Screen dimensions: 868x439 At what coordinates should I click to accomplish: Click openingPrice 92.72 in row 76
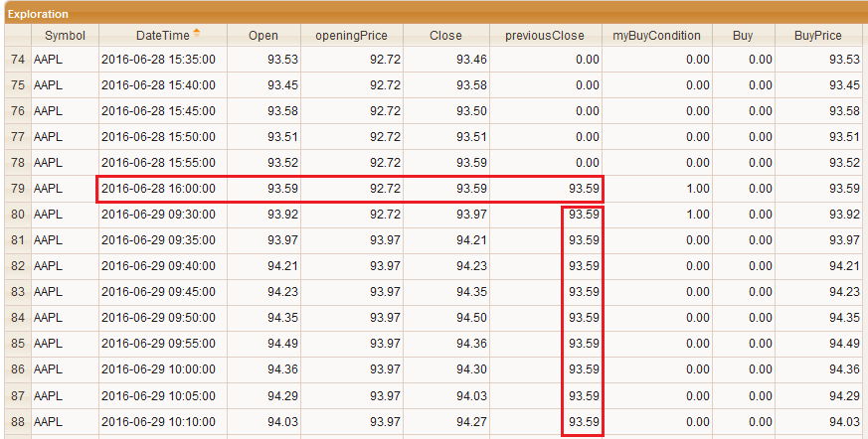(386, 111)
